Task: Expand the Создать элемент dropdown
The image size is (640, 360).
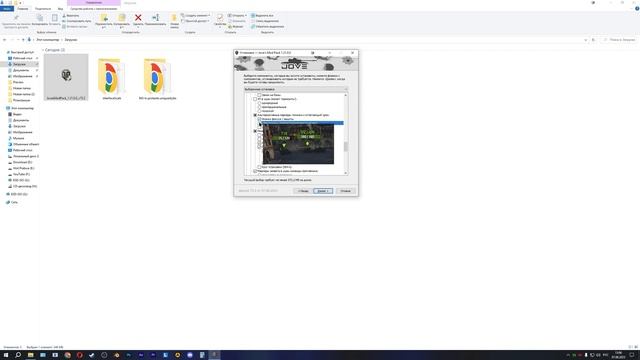Action: point(195,16)
